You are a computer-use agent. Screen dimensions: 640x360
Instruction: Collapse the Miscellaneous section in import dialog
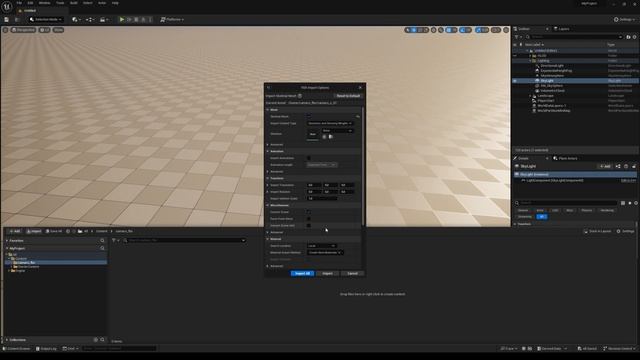click(x=268, y=205)
